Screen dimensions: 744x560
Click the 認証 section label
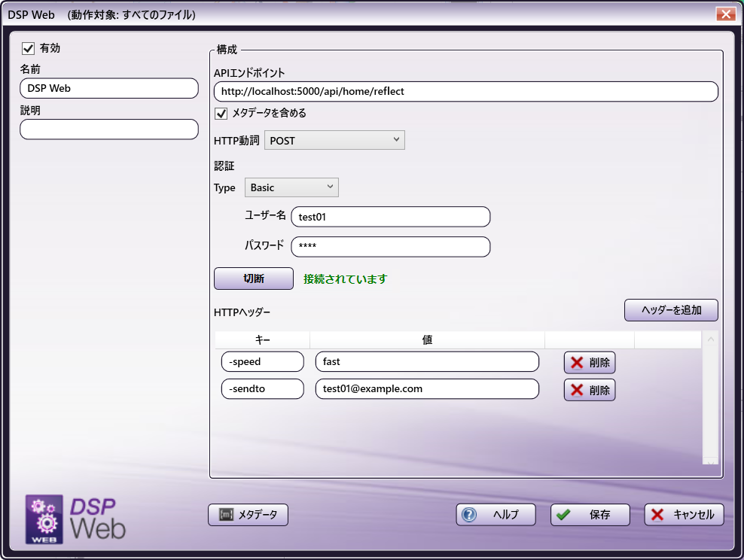coord(224,166)
